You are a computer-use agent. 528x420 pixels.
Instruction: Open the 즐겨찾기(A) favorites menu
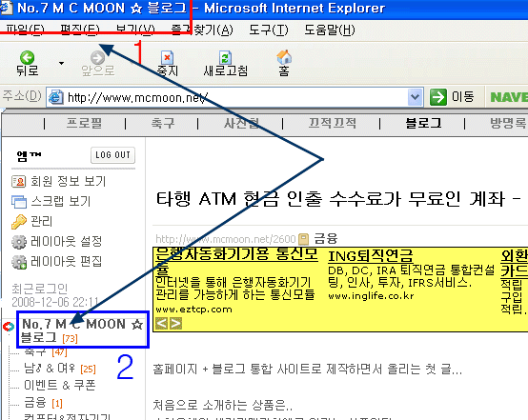coord(202,30)
